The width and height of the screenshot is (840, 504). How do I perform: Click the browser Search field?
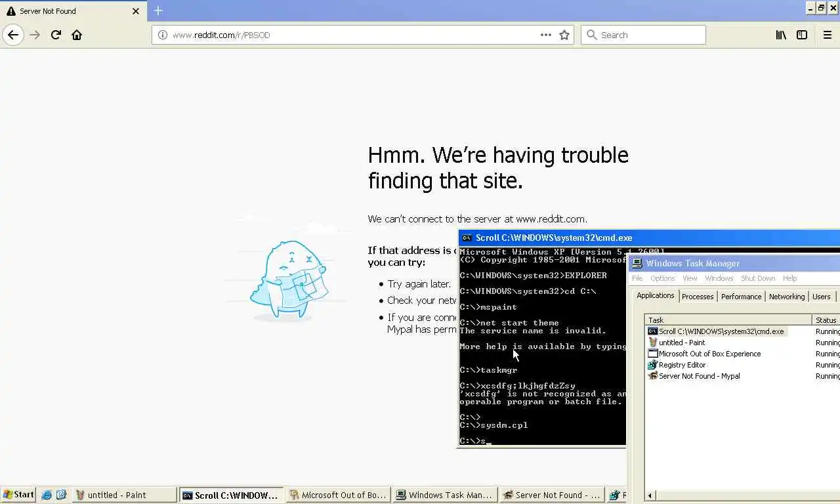point(643,35)
